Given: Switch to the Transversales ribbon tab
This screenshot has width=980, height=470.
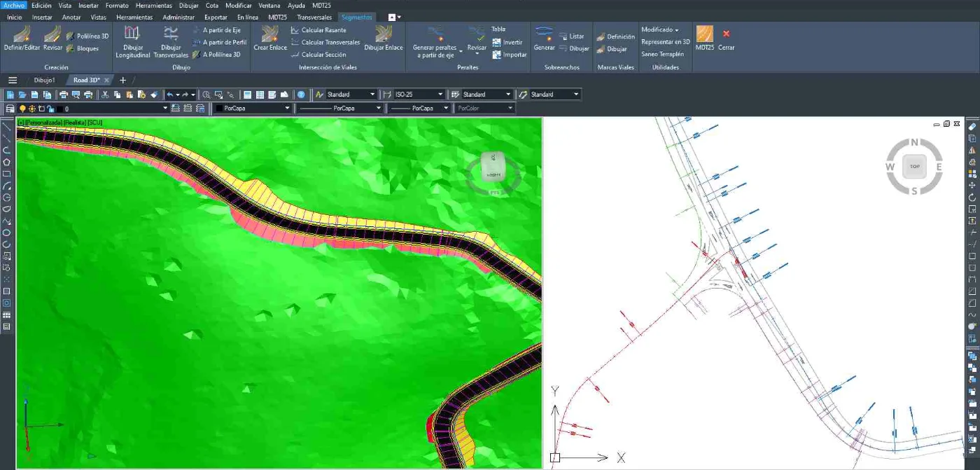Looking at the screenshot, I should tap(314, 17).
